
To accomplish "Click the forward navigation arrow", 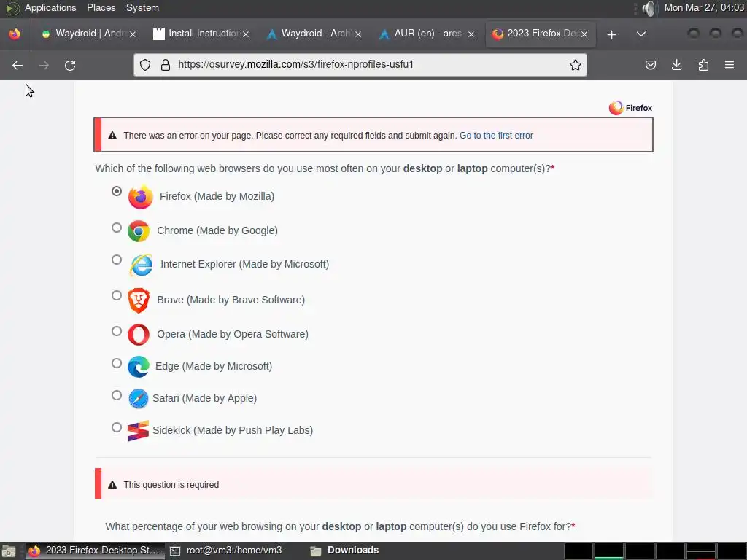I will [x=44, y=65].
